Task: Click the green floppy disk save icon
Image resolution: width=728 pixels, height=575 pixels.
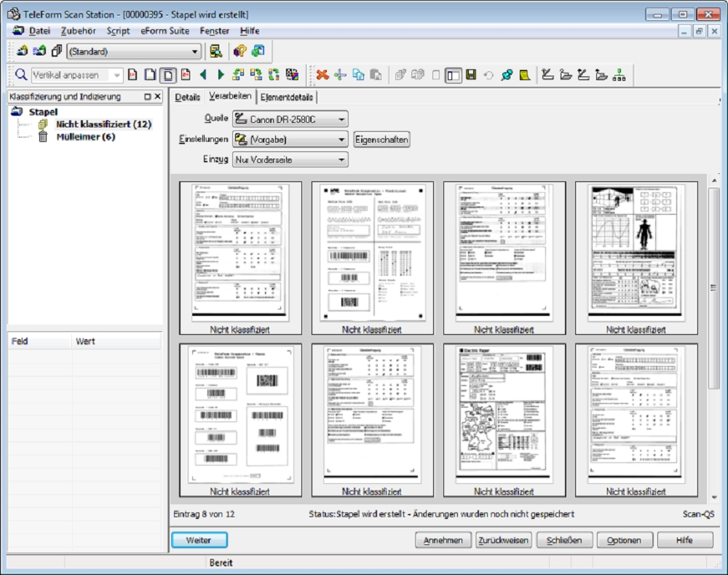Action: (471, 75)
